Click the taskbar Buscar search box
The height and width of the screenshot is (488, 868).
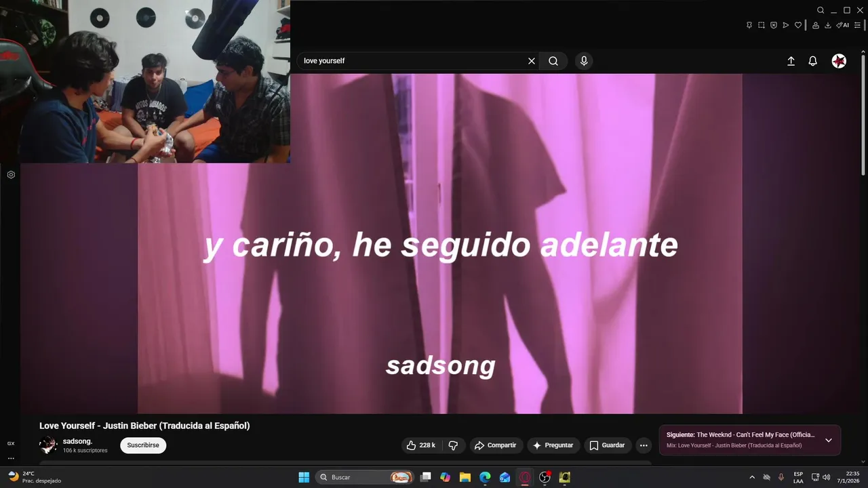[366, 477]
